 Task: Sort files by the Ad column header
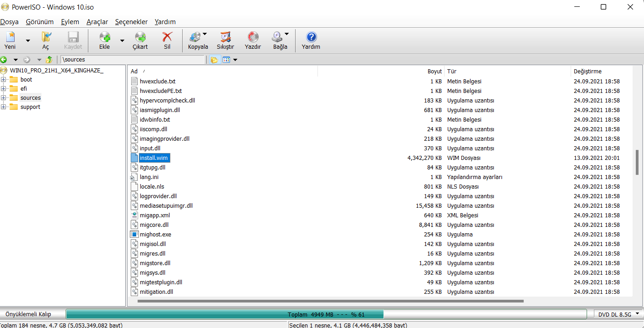tap(223, 71)
